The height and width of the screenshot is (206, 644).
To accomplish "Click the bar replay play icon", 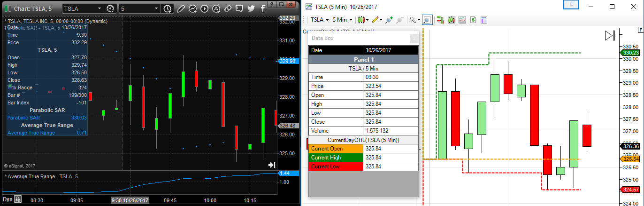I will click(204, 8).
